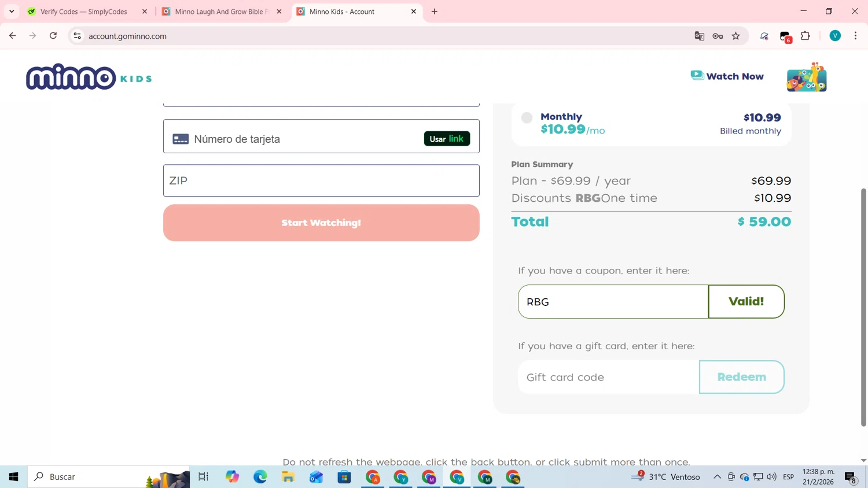Launch Microsoft Edge from the taskbar
The image size is (868, 488).
click(260, 477)
